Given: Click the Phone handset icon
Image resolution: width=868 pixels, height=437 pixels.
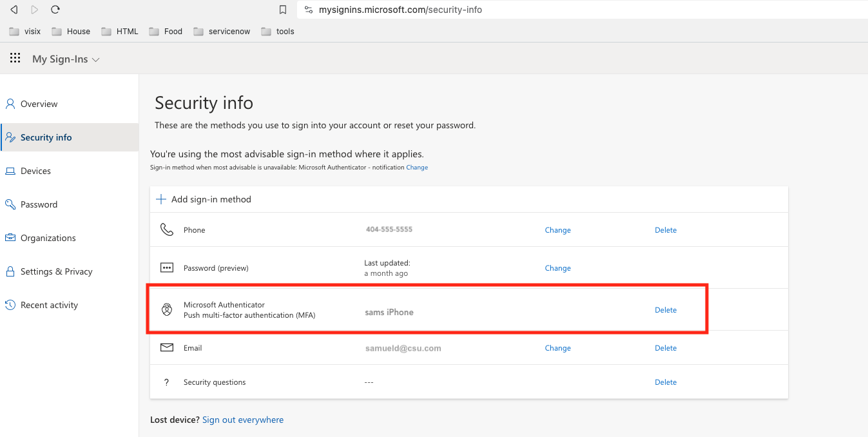Looking at the screenshot, I should click(167, 229).
